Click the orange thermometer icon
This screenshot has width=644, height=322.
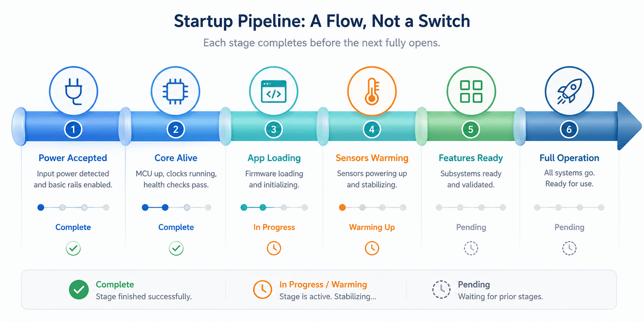pos(372,91)
